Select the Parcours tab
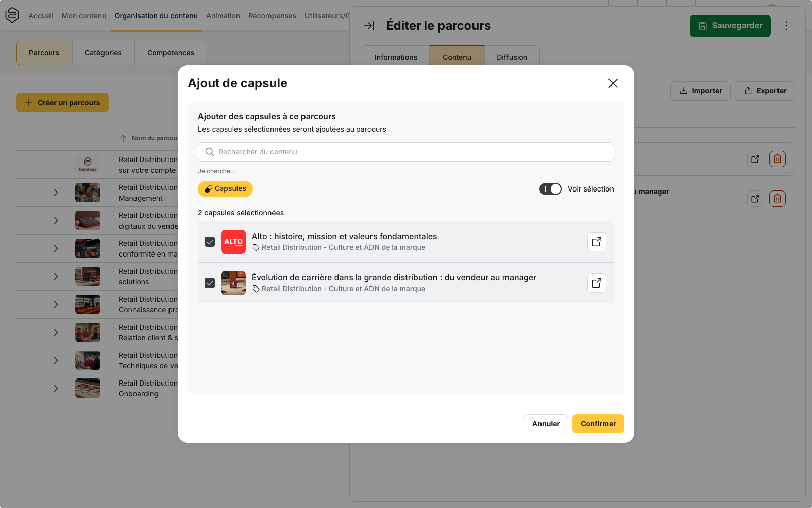The image size is (812, 508). point(44,53)
